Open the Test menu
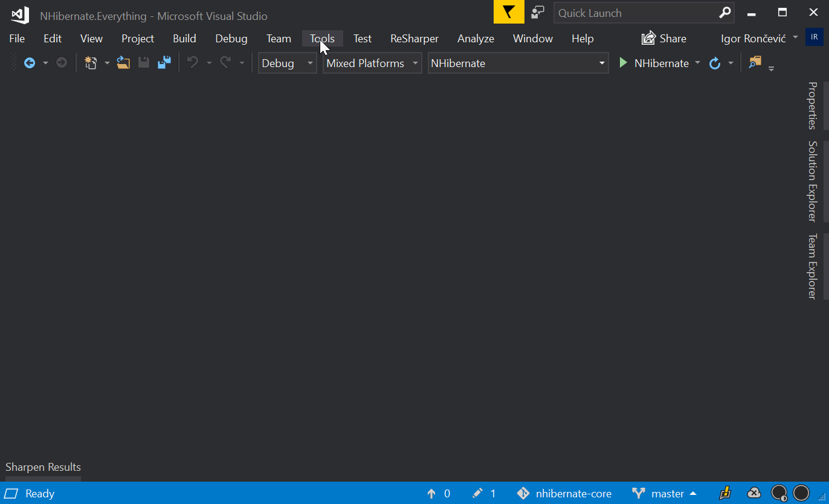Image resolution: width=829 pixels, height=504 pixels. pos(363,38)
